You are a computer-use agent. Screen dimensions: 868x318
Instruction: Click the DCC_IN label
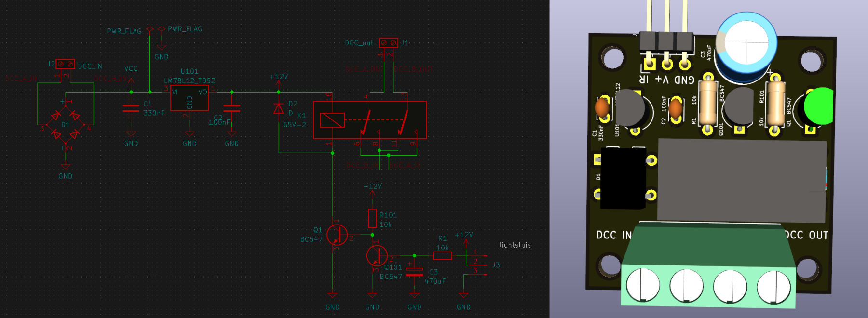[x=90, y=66]
